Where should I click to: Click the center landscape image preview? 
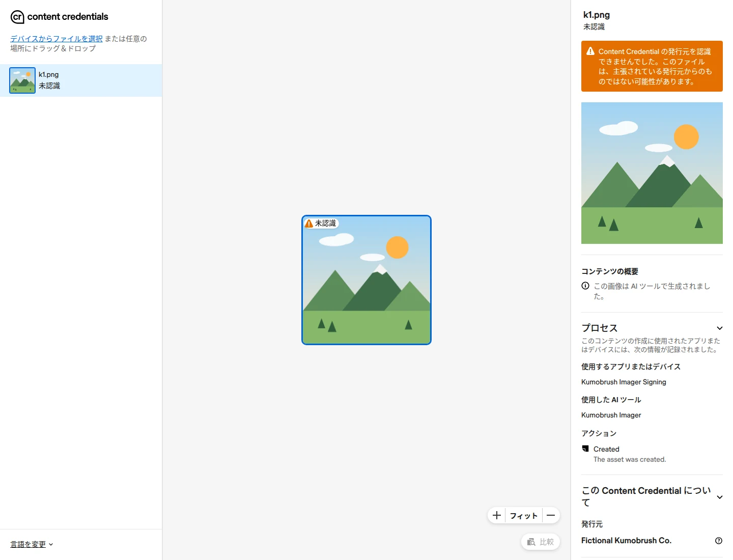pyautogui.click(x=366, y=280)
